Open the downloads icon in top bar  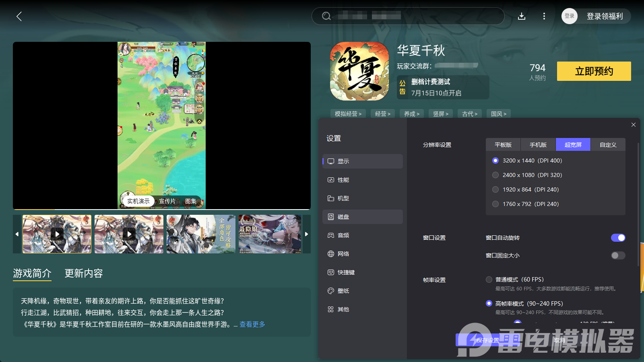(x=522, y=16)
